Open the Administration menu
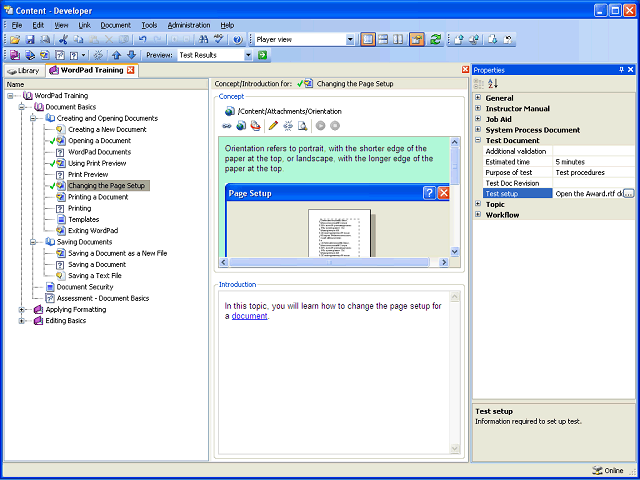Viewport: 640px width, 480px height. click(189, 25)
